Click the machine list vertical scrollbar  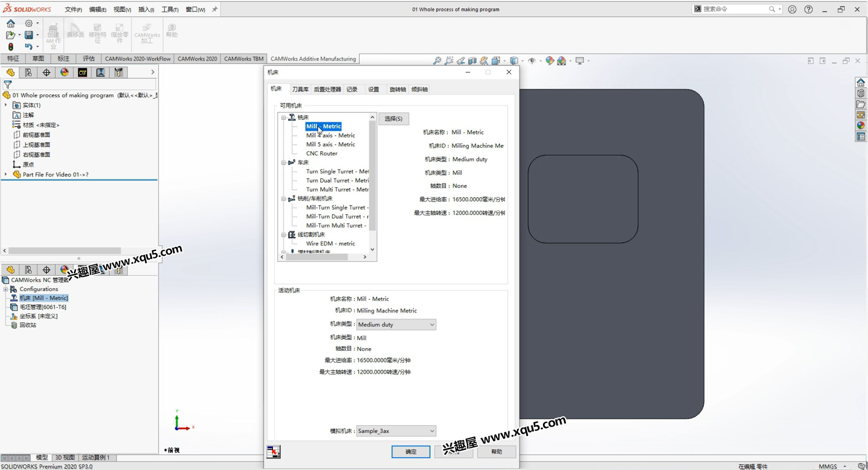(x=372, y=175)
